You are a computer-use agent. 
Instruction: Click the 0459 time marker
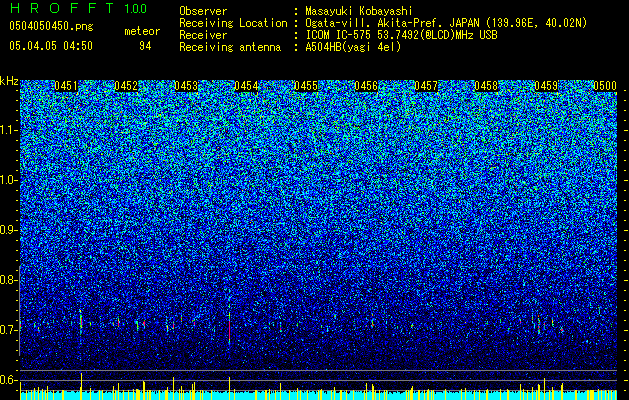tap(546, 86)
